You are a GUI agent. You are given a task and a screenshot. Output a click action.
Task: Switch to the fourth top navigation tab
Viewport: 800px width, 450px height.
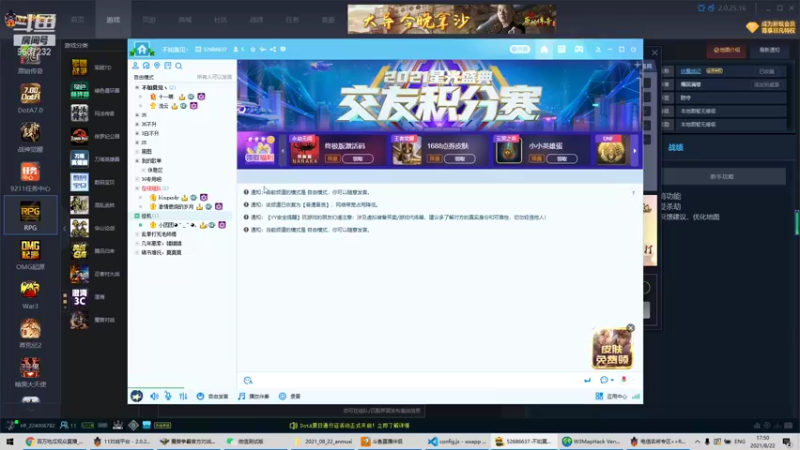185,19
